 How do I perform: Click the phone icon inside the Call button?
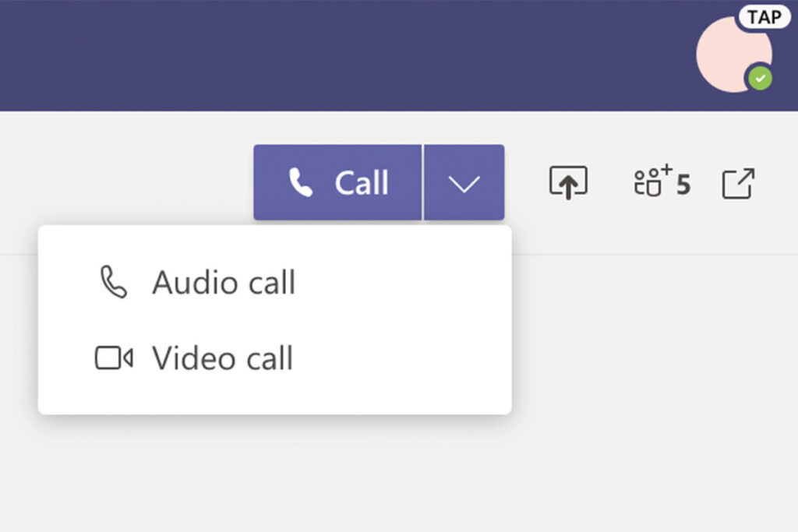click(299, 181)
